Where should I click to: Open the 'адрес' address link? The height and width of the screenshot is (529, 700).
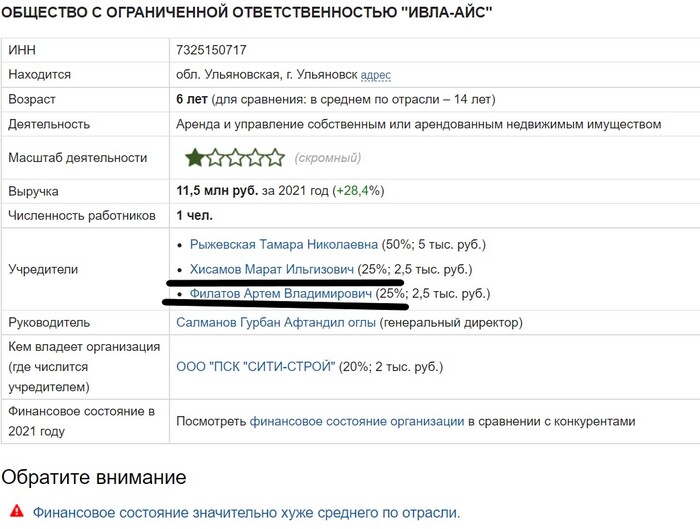point(375,75)
